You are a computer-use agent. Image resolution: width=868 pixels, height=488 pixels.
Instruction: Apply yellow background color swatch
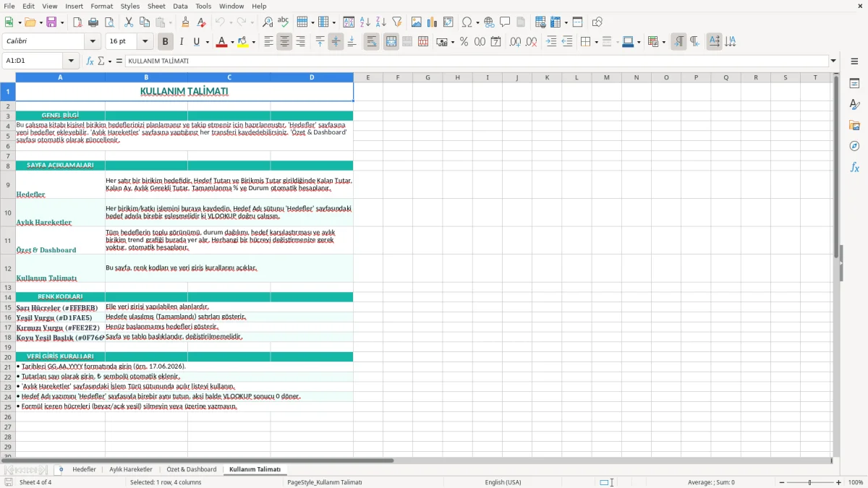[242, 42]
